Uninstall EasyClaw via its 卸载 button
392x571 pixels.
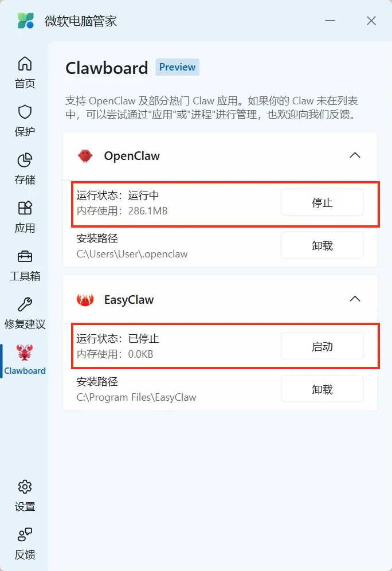[x=322, y=389]
